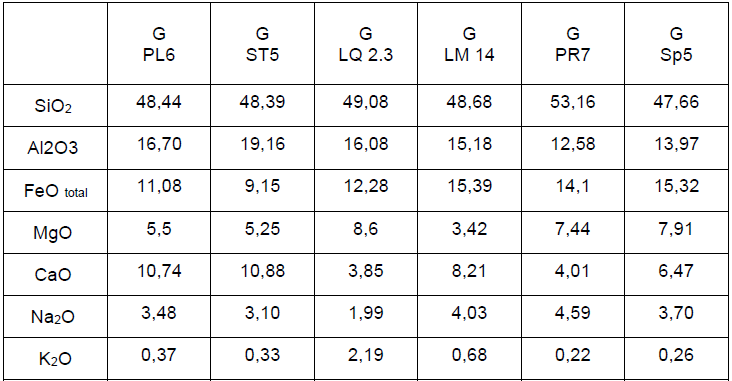The image size is (732, 381).
Task: Click the G LM 14 header cell
Action: click(469, 43)
